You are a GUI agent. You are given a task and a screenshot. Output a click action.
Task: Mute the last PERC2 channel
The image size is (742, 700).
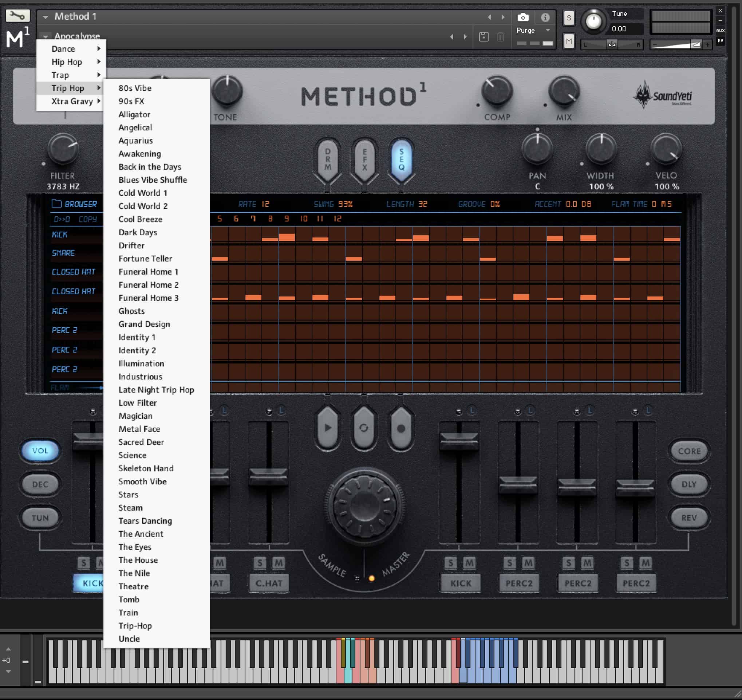point(645,563)
